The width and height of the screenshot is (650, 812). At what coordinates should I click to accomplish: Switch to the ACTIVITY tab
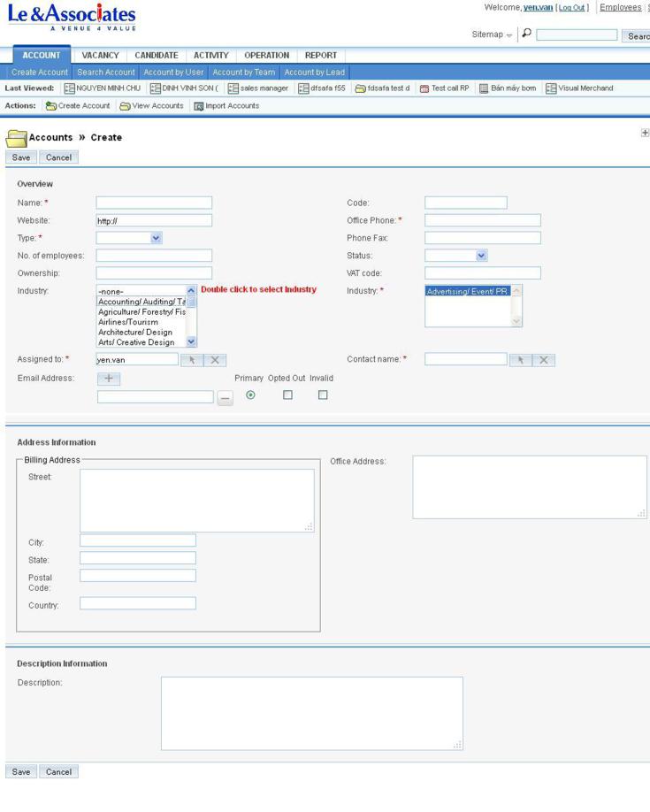click(x=211, y=56)
